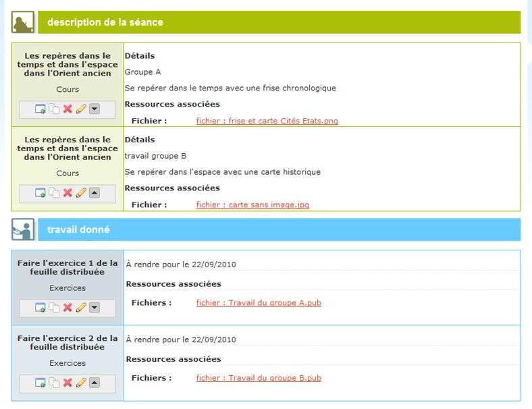Click the add icon in the exercice 1 row
This screenshot has height=409, width=532.
point(41,308)
